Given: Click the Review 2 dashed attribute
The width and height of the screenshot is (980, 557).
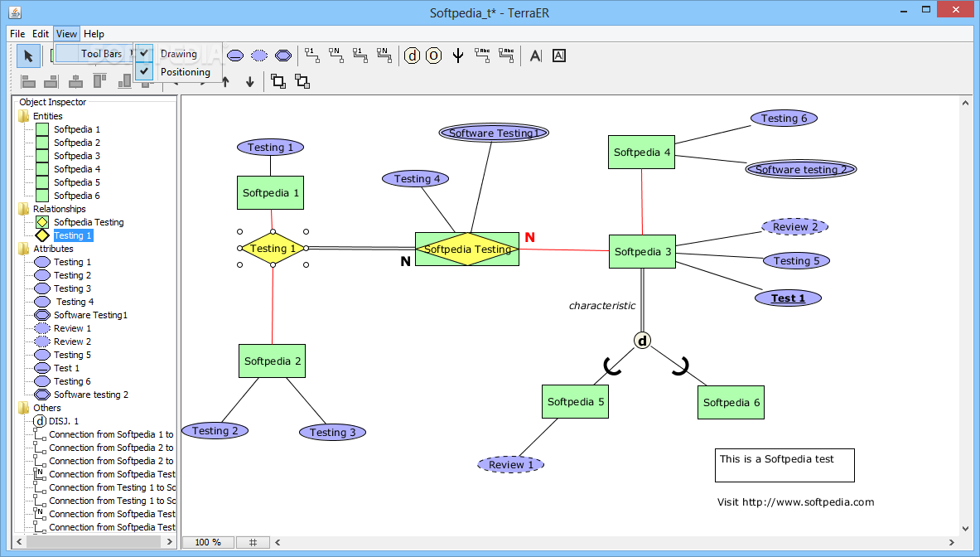Looking at the screenshot, I should 794,226.
